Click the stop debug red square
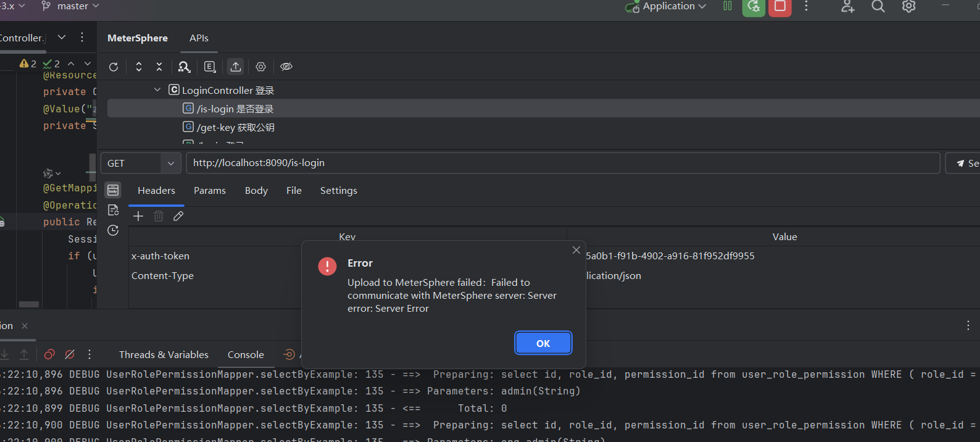This screenshot has height=442, width=980. coord(780,7)
